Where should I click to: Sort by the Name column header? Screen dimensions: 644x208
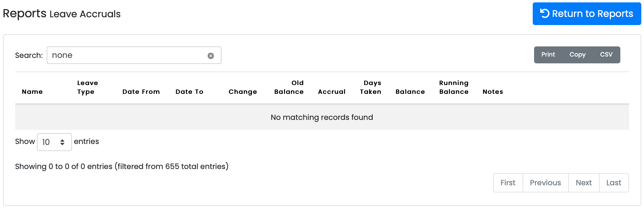(32, 92)
